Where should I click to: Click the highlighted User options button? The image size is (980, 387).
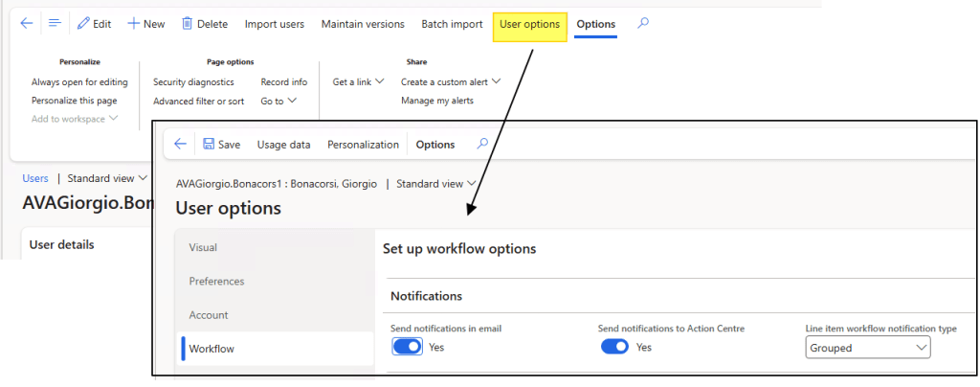pyautogui.click(x=529, y=24)
